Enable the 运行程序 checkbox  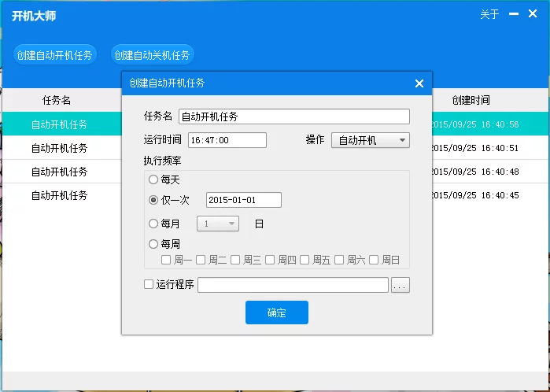tap(149, 284)
